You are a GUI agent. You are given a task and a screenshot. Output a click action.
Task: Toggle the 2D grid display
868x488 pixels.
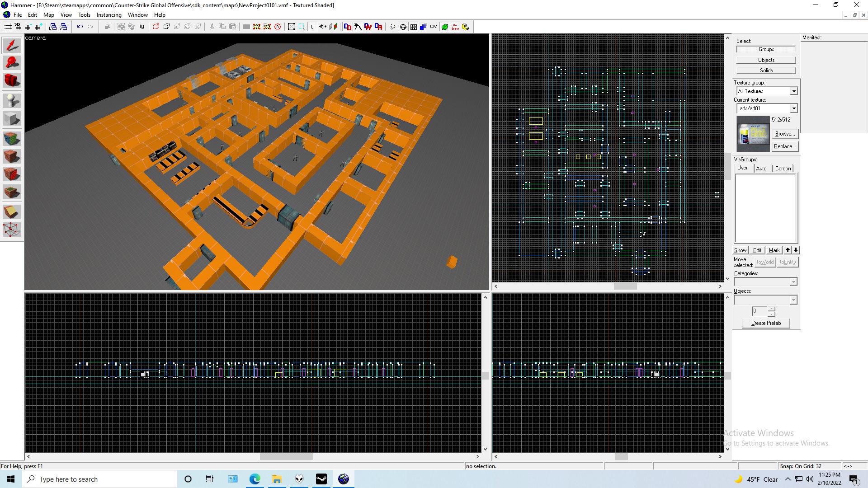point(8,27)
